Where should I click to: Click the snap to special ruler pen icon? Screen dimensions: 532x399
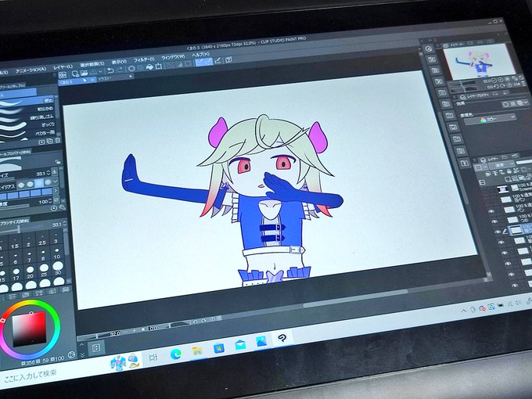(x=217, y=61)
